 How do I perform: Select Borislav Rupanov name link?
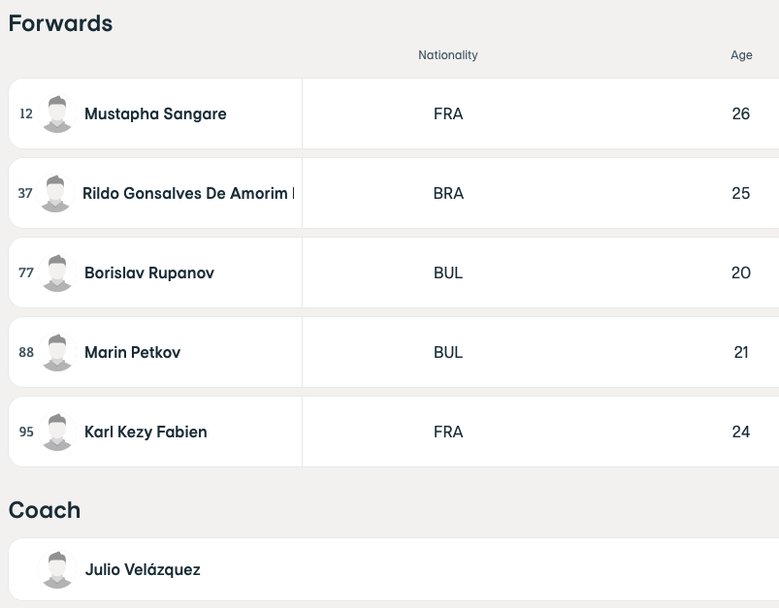tap(149, 273)
